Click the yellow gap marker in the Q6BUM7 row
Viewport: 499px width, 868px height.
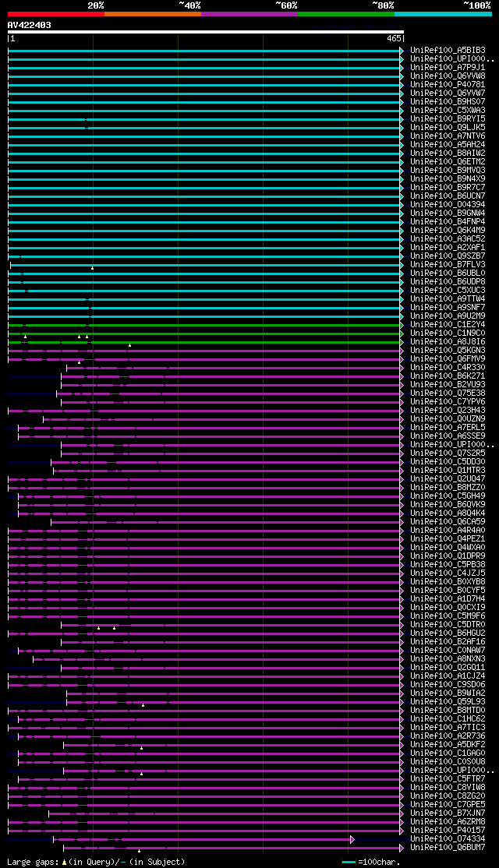[139, 851]
